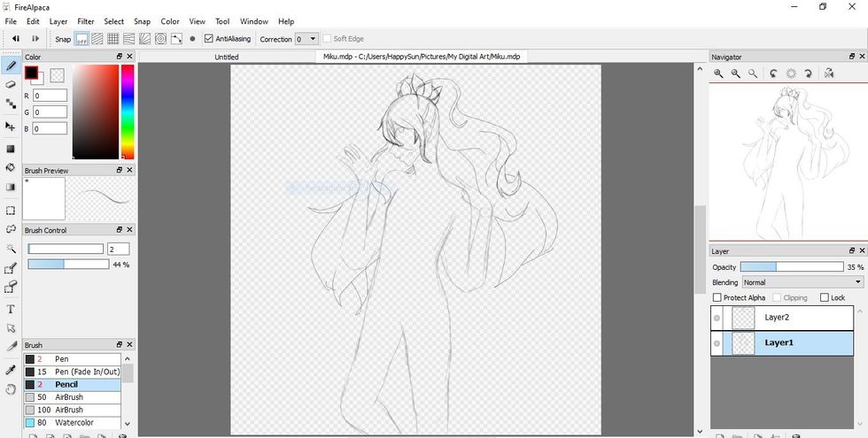The image size is (868, 438).
Task: Click the foreground black color swatch
Action: 31,73
